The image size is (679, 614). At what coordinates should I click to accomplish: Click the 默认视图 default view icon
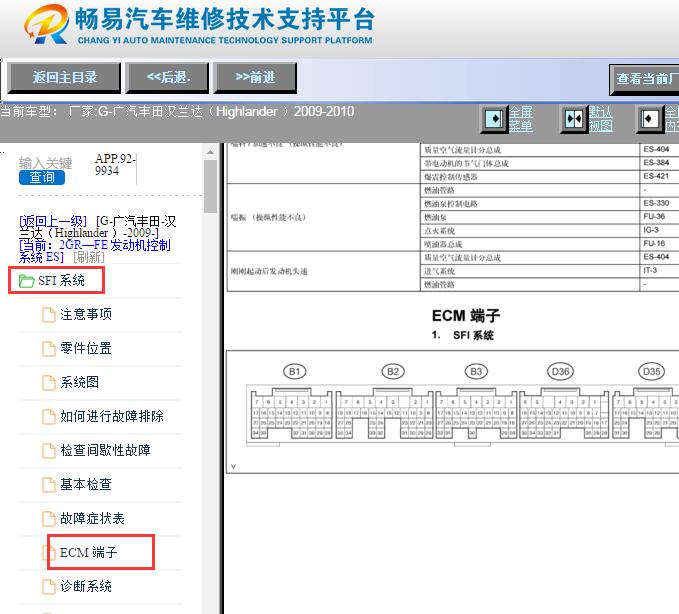tap(574, 119)
